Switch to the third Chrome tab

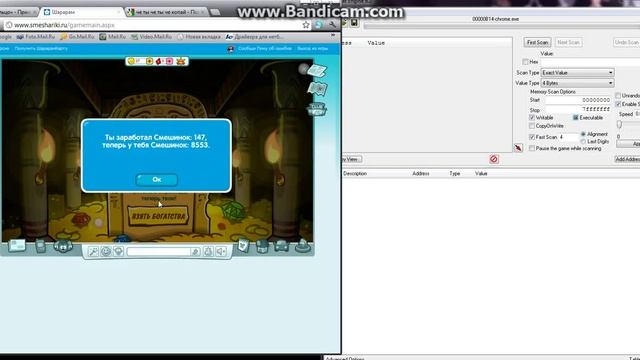(x=167, y=12)
